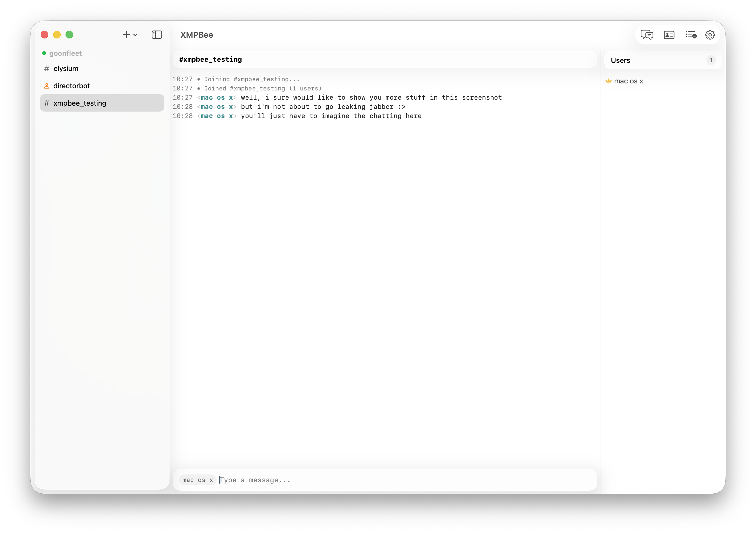Open the elysium channel
The image size is (756, 534).
102,69
